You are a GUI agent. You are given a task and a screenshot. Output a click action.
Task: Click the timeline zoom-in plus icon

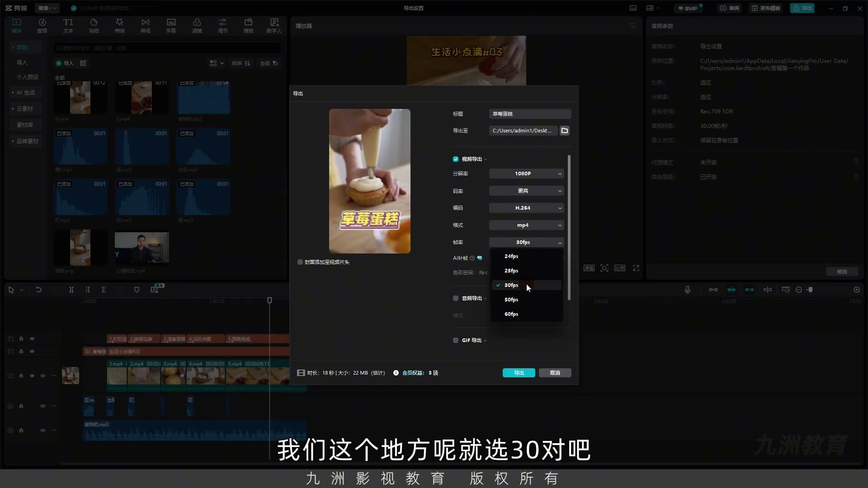[857, 290]
